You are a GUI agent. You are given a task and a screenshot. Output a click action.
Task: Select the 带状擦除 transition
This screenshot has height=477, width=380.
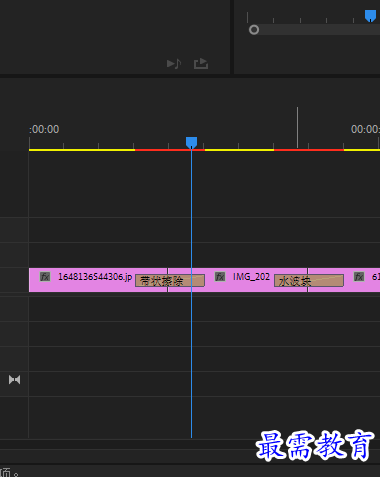tap(170, 281)
